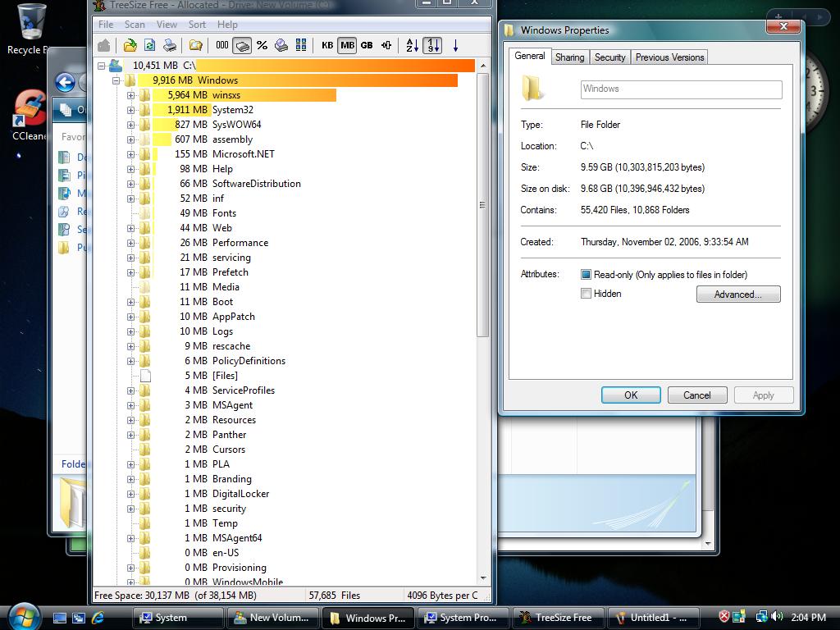This screenshot has height=630, width=840.
Task: Click the grayed-out home icon in TreeSize toolbar
Action: 104,46
